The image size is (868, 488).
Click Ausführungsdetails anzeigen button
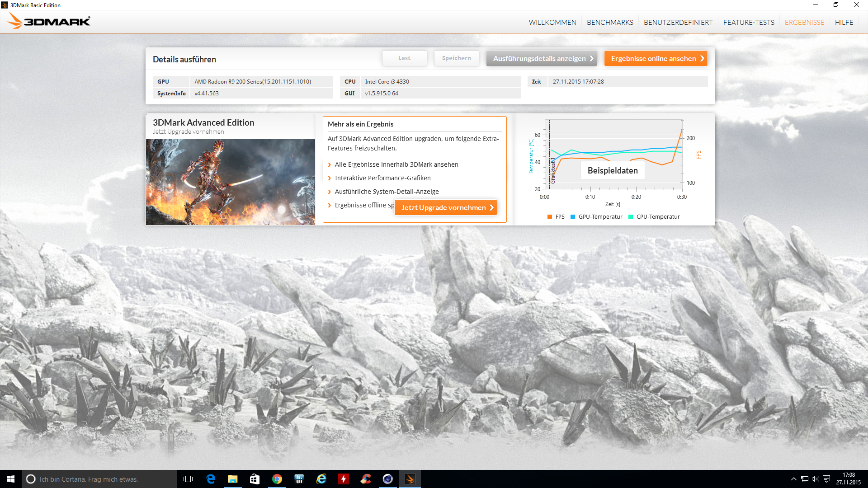click(x=542, y=58)
